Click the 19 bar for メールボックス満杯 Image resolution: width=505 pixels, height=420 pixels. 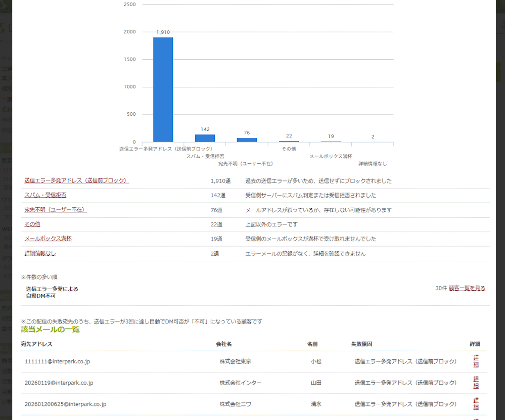point(331,142)
